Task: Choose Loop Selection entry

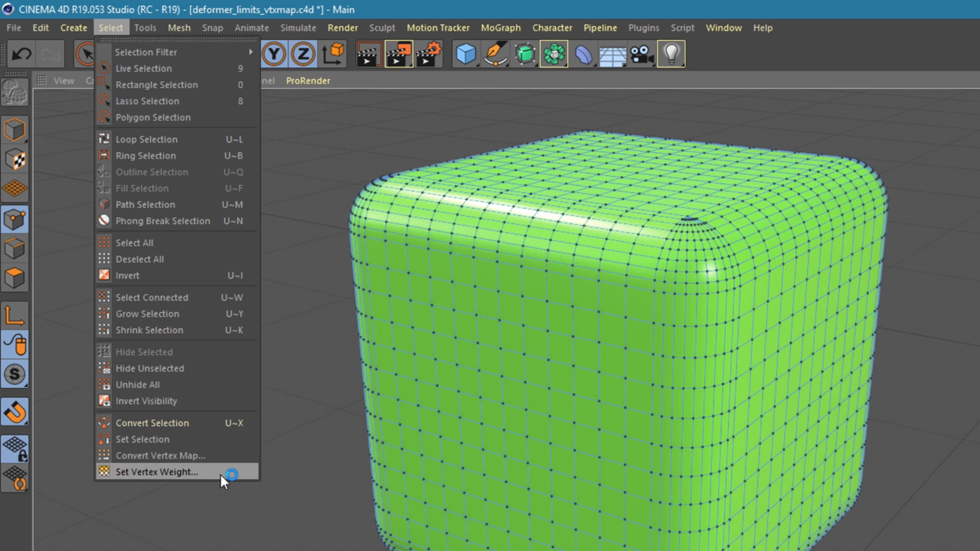Action: (177, 139)
